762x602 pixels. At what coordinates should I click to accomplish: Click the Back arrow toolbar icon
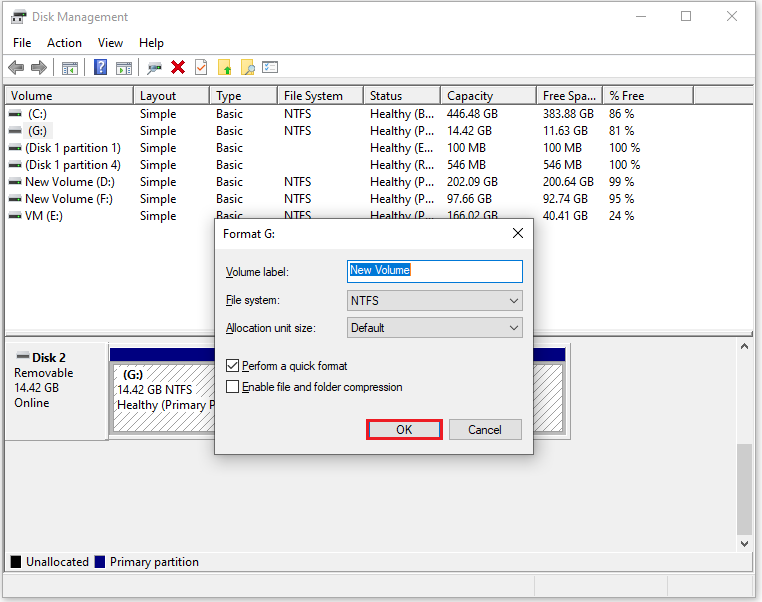point(16,67)
